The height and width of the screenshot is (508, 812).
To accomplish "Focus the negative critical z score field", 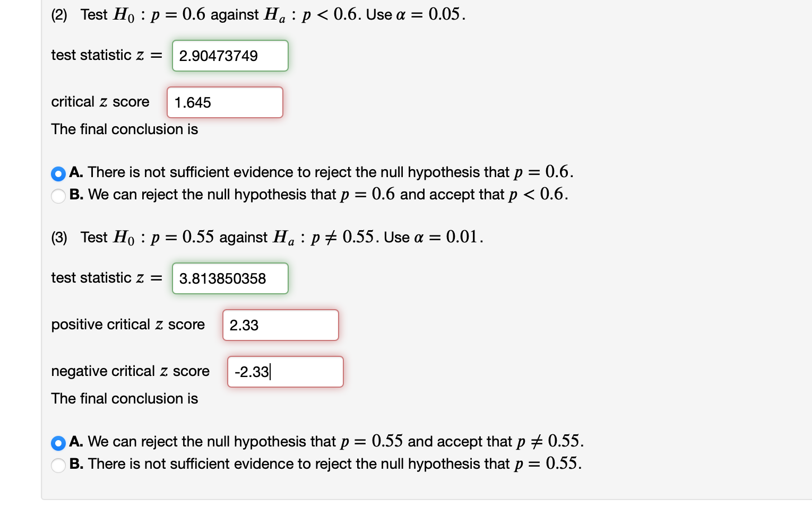I will tap(285, 372).
